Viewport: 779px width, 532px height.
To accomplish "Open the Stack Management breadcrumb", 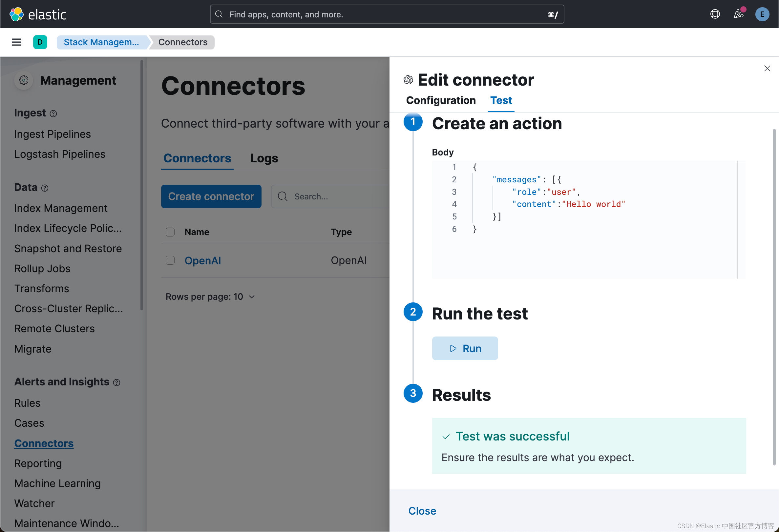I will point(102,42).
